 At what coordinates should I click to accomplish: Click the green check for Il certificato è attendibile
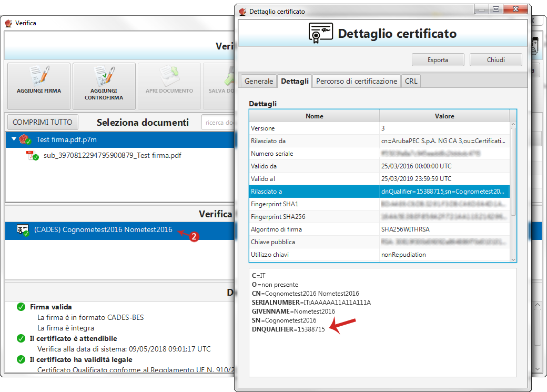tap(21, 338)
